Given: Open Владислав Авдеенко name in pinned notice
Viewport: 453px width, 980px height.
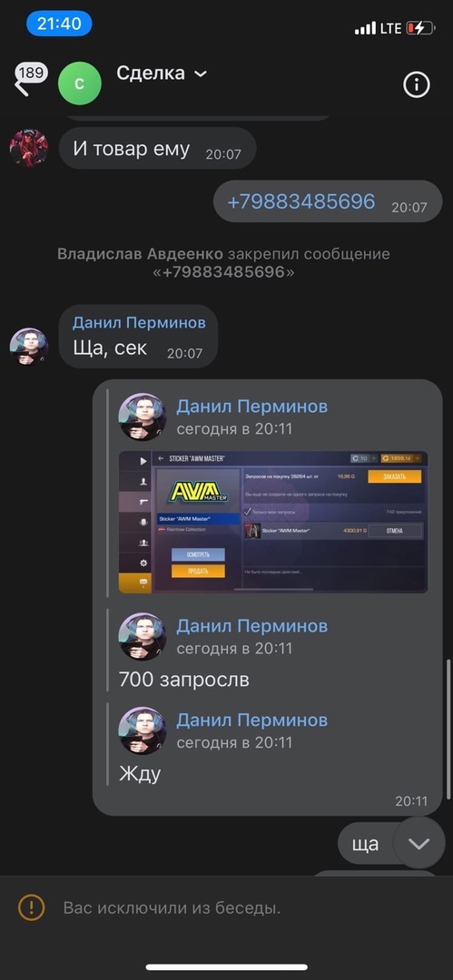Looking at the screenshot, I should coord(140,254).
